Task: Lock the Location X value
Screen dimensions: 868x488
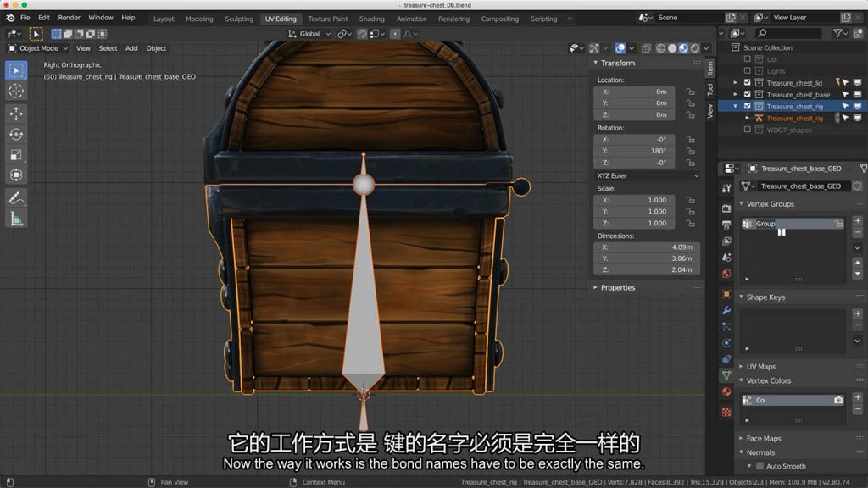Action: [690, 91]
